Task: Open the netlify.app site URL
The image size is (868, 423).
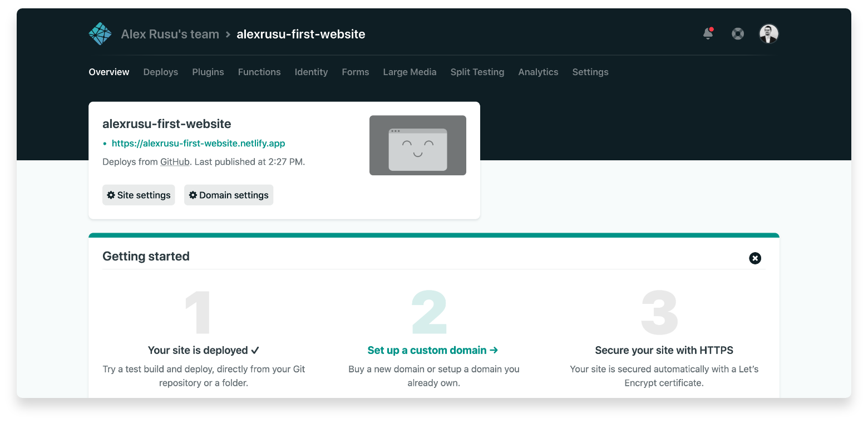Action: tap(199, 143)
